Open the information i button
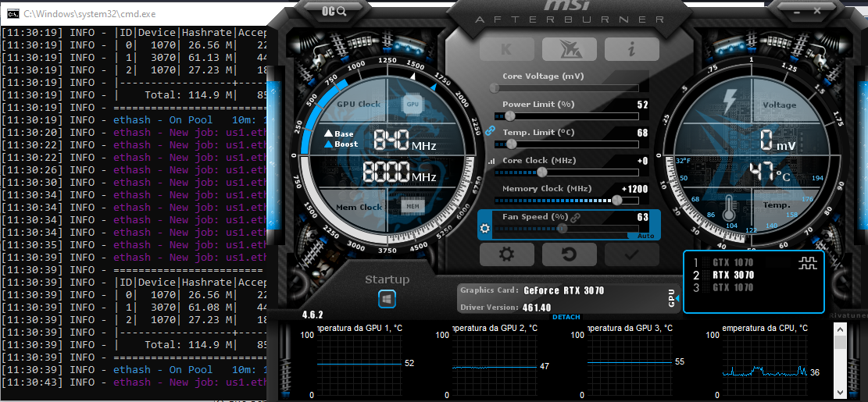This screenshot has height=402, width=868. (x=631, y=49)
